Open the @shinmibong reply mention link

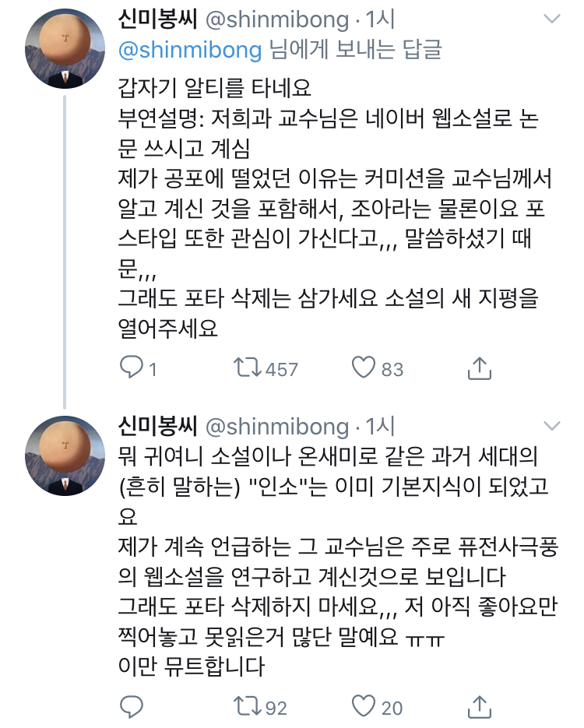point(189,51)
